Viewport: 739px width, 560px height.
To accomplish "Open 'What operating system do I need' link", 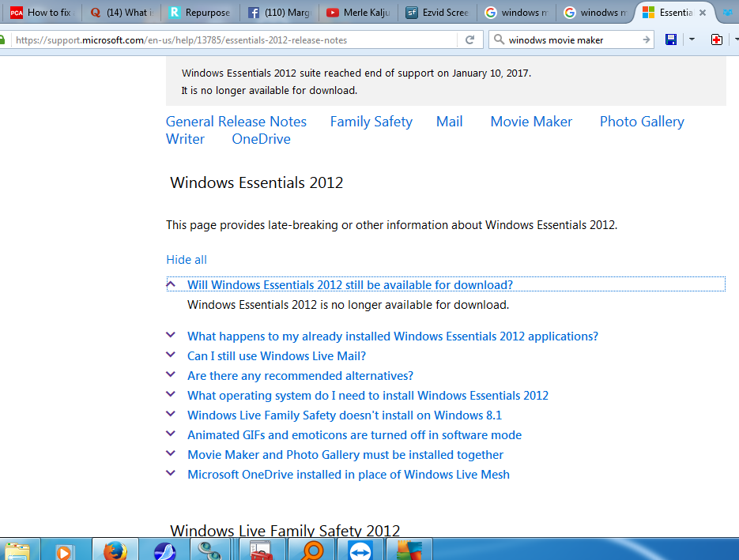I will pos(368,396).
